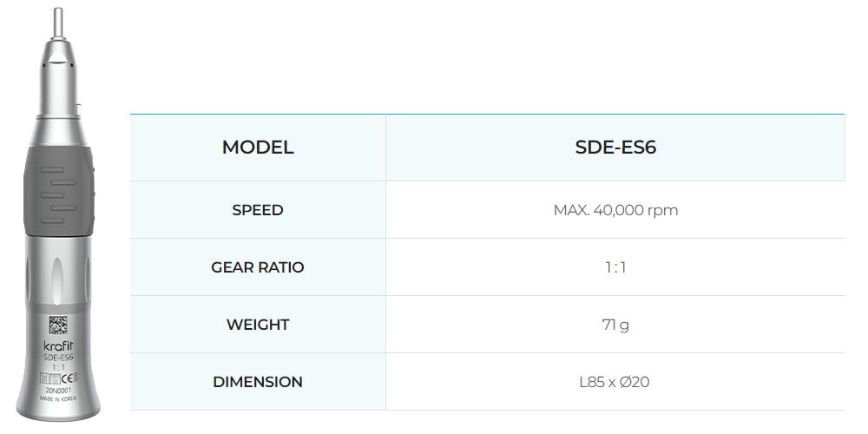Image resolution: width=868 pixels, height=434 pixels.
Task: Click the GEAR RATIO row label
Action: (x=258, y=267)
